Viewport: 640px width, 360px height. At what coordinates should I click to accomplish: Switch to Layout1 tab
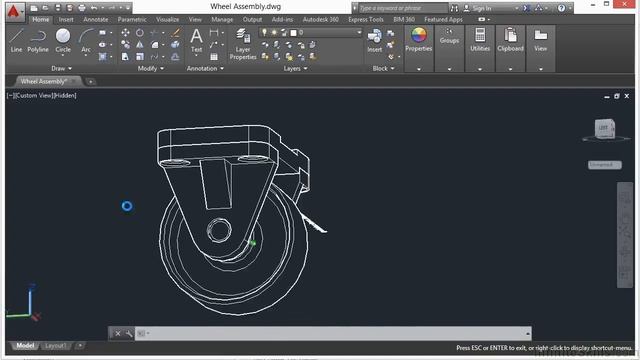[56, 346]
